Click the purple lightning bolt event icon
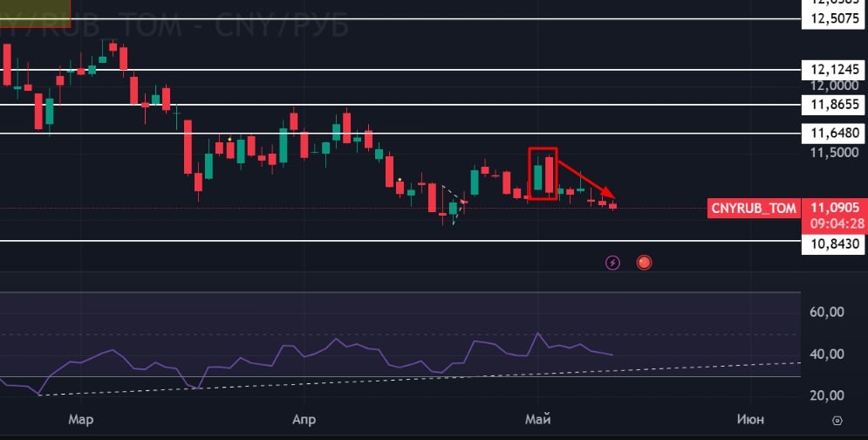Viewport: 868px width, 440px height. (x=612, y=262)
